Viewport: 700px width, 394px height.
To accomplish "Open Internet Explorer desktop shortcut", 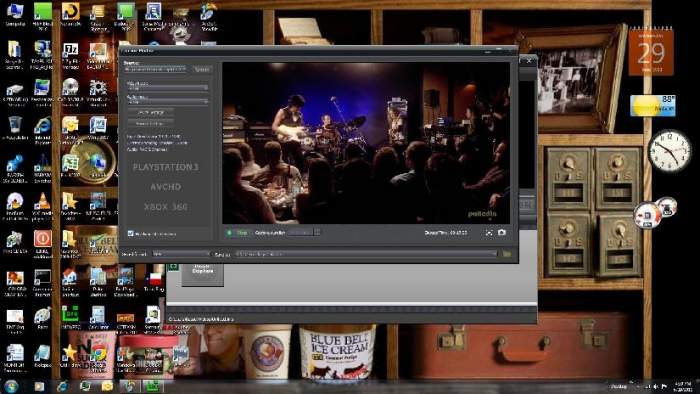I will click(43, 130).
